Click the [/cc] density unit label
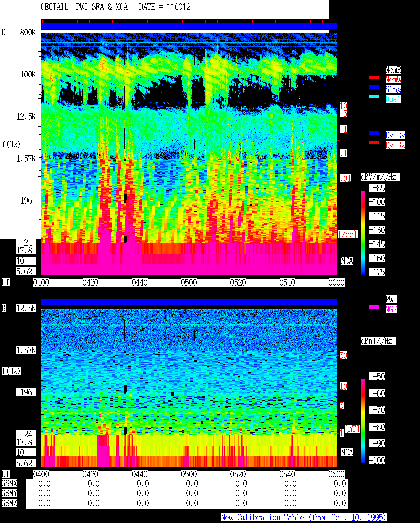This screenshot has height=523, width=420. pos(347,235)
